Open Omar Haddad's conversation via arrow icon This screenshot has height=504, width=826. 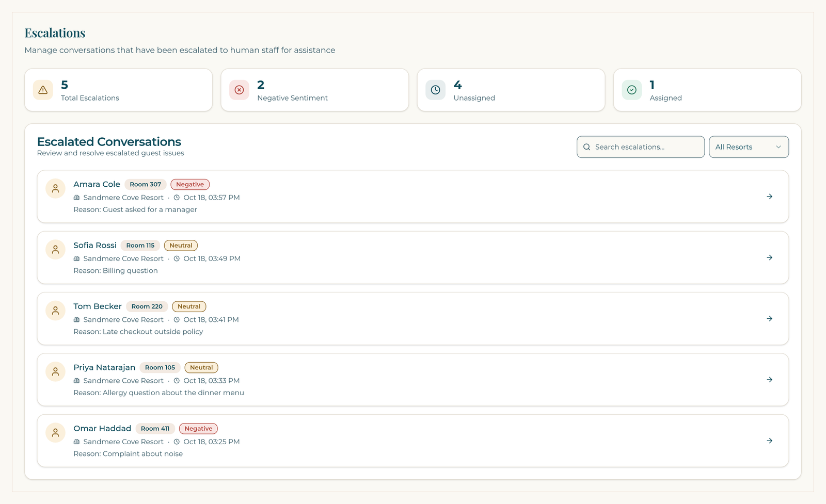769,441
